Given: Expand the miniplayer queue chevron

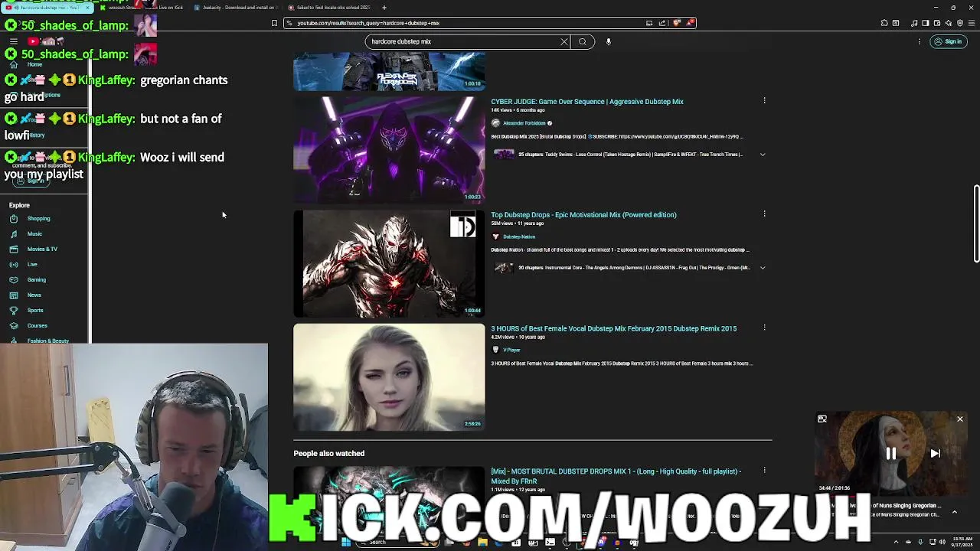Looking at the screenshot, I should (954, 511).
